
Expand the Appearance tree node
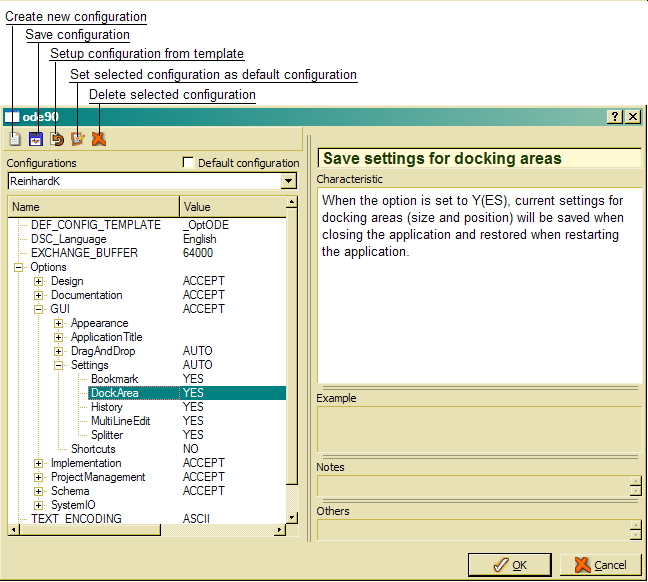point(59,324)
